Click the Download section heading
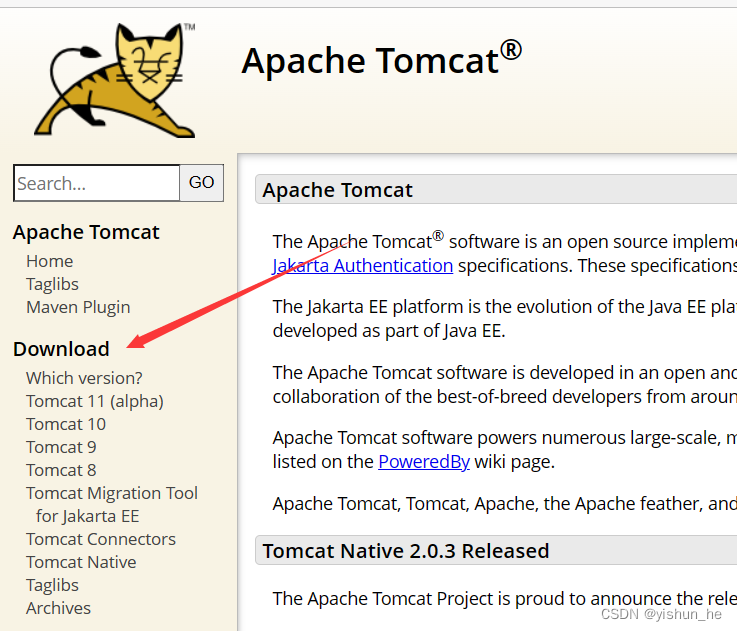This screenshot has height=631, width=737. coord(61,349)
